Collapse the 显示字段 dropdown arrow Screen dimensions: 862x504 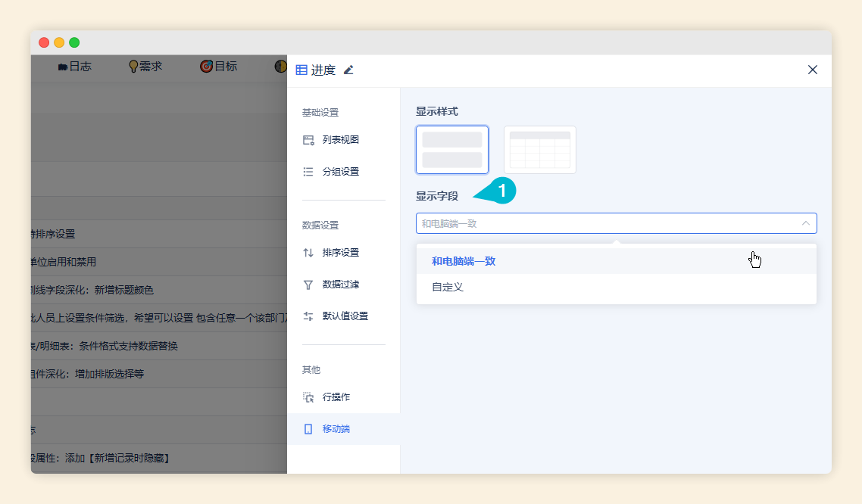[805, 223]
